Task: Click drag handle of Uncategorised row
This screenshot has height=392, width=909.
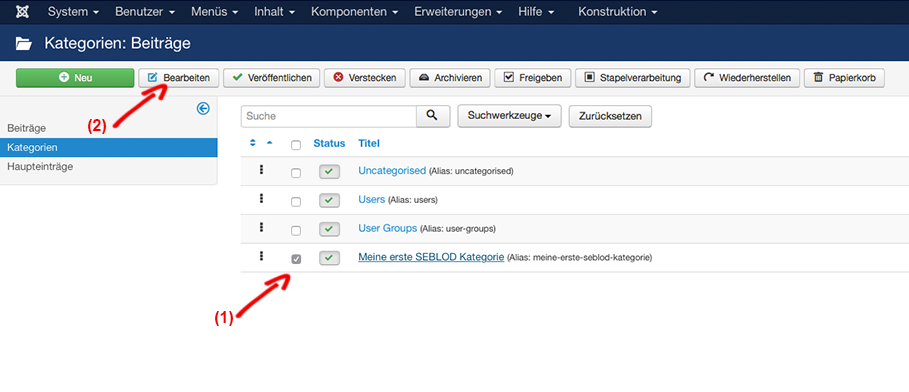Action: pyautogui.click(x=261, y=169)
